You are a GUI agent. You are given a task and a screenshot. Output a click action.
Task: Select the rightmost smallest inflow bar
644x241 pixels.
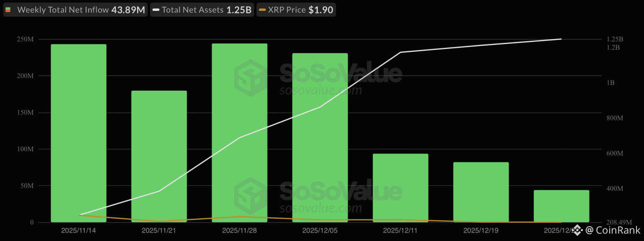(562, 206)
